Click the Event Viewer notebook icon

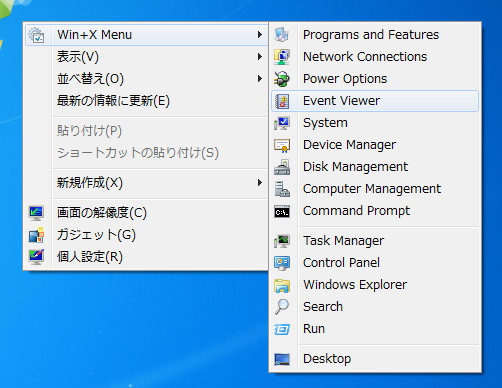click(x=282, y=101)
